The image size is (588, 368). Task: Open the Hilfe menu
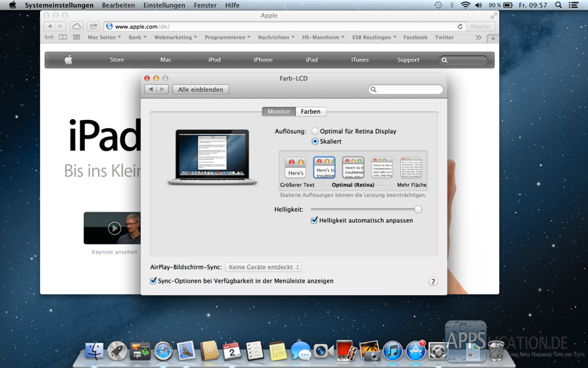(x=232, y=5)
